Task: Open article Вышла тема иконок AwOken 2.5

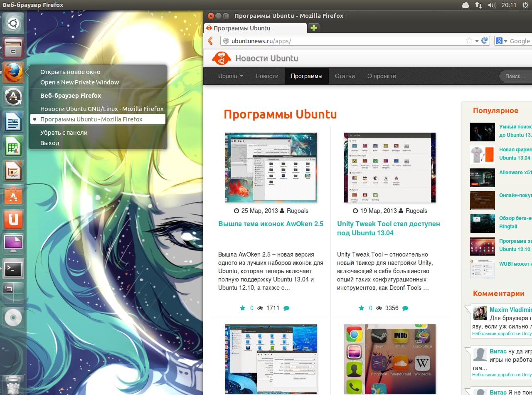Action: click(271, 224)
